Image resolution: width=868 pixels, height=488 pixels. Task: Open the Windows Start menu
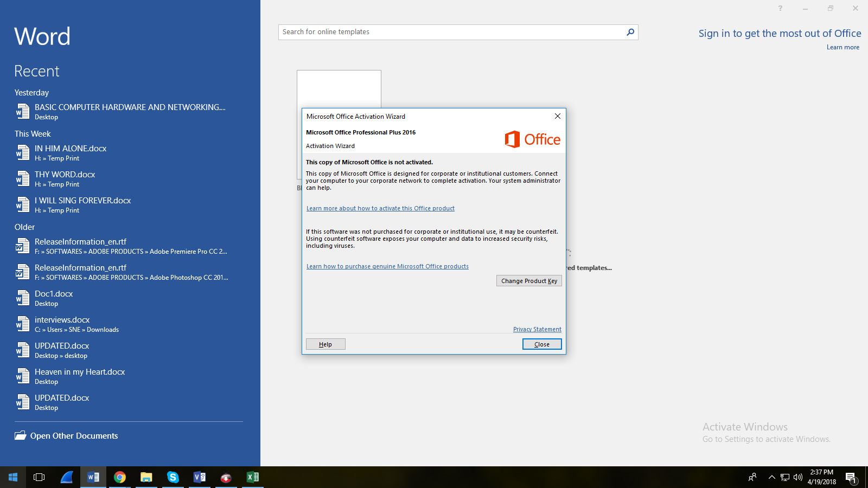pyautogui.click(x=13, y=477)
